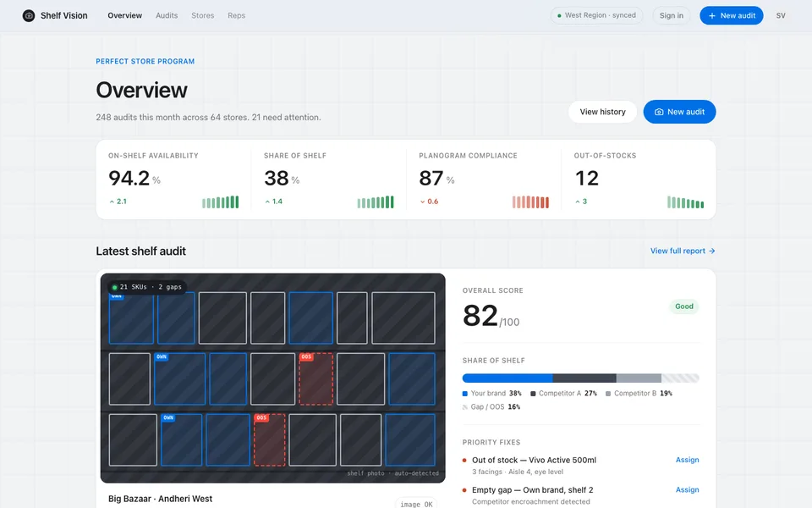Click the Sign in button

tap(671, 15)
